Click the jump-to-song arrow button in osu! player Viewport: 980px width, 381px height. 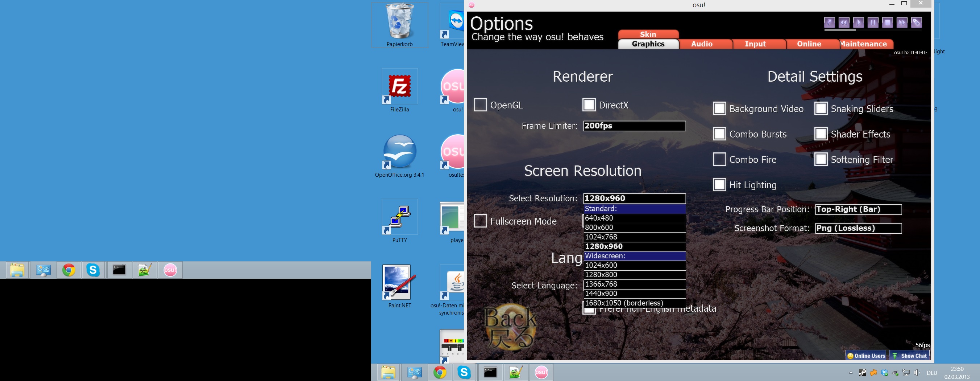point(829,22)
